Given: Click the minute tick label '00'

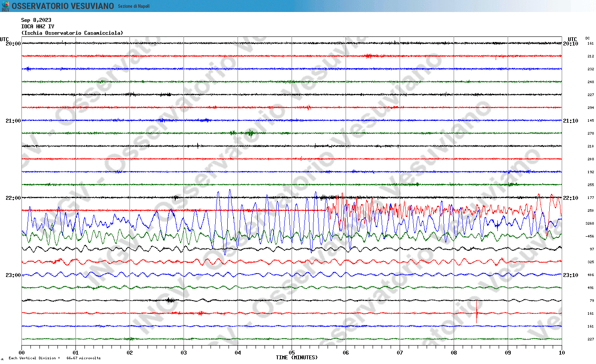Looking at the screenshot, I should tap(21, 353).
